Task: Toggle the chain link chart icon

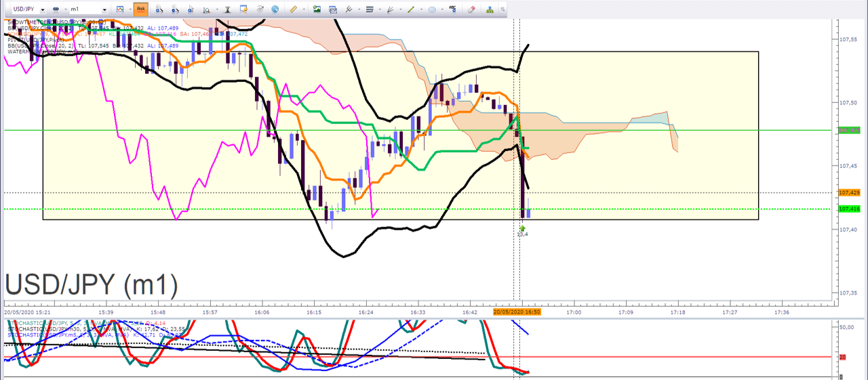Action: [x=56, y=9]
